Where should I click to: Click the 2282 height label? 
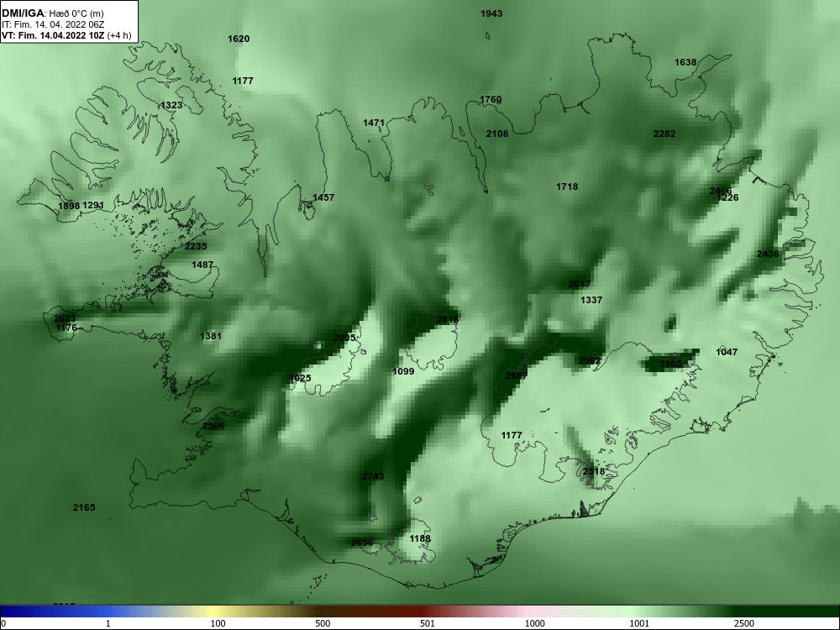[x=664, y=134]
